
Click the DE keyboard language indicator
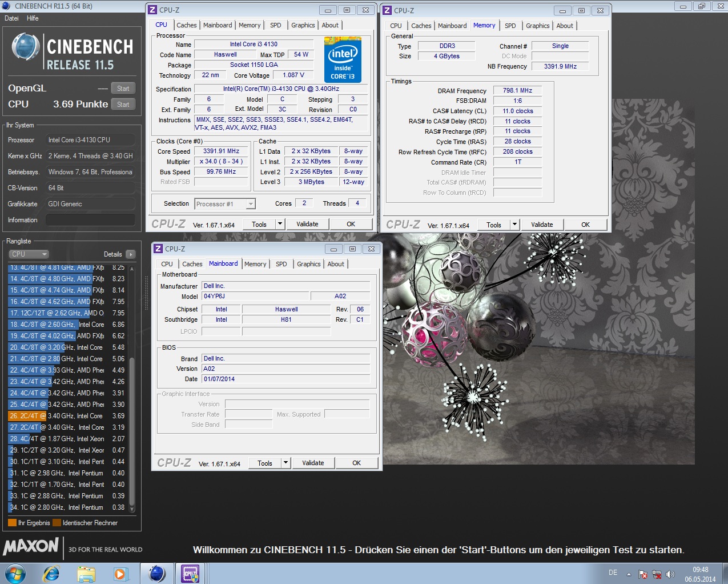[x=613, y=573]
